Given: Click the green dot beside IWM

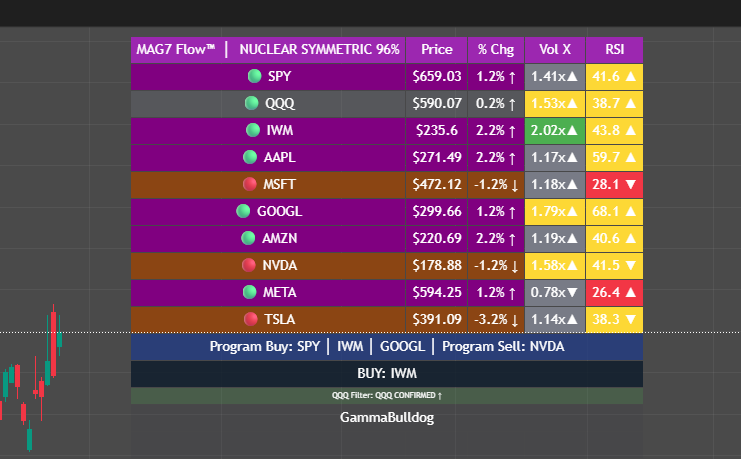Looking at the screenshot, I should coord(253,130).
